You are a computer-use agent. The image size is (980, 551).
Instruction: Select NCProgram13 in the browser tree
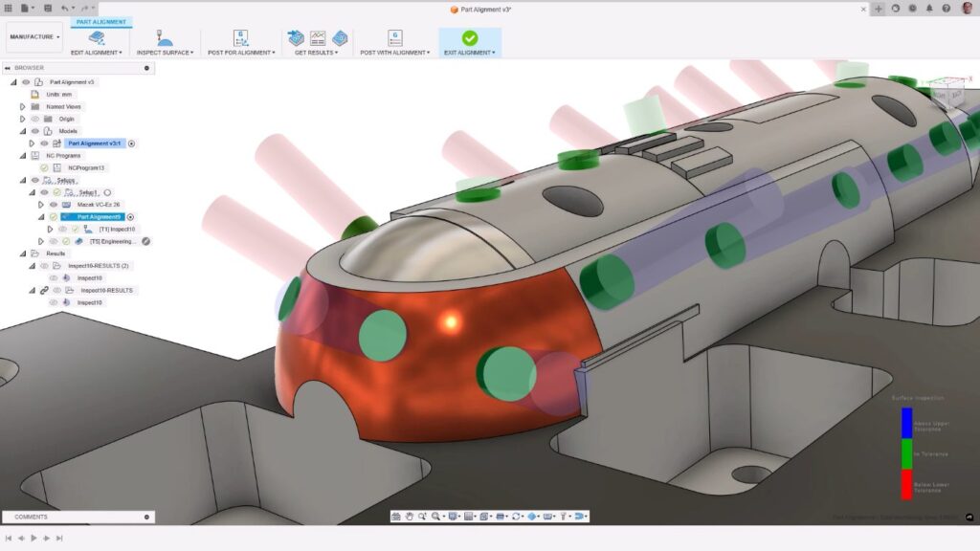click(x=86, y=168)
